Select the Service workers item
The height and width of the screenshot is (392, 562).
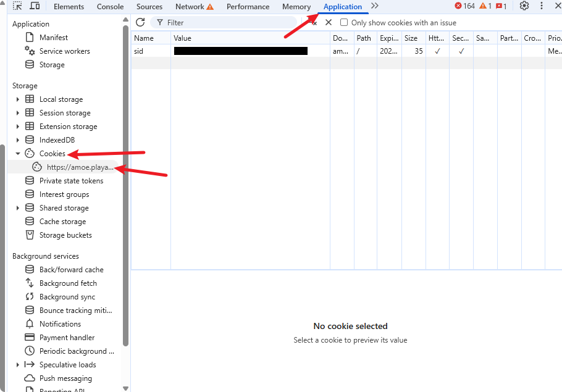point(64,51)
